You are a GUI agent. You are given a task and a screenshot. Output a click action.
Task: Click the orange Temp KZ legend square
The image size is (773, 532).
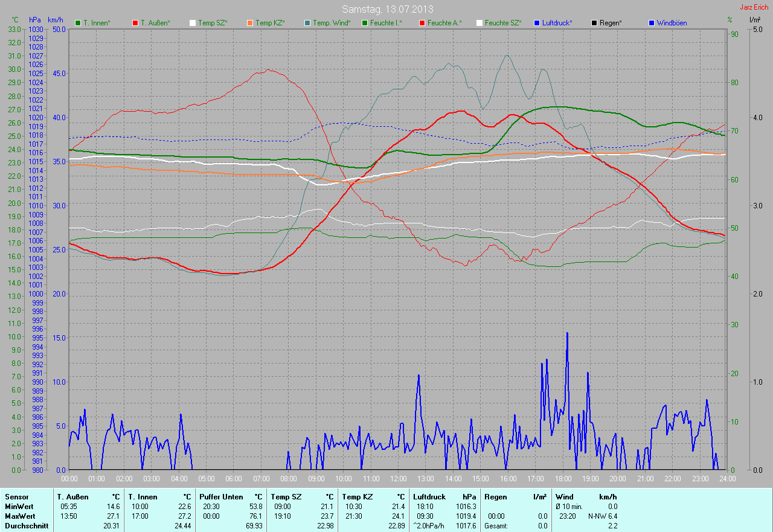pyautogui.click(x=250, y=23)
